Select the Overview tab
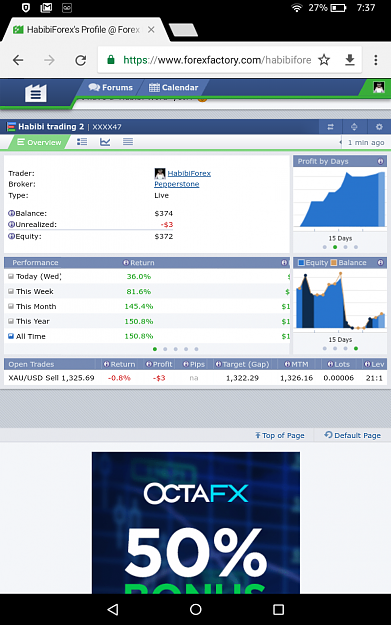391x625 pixels. pyautogui.click(x=39, y=142)
